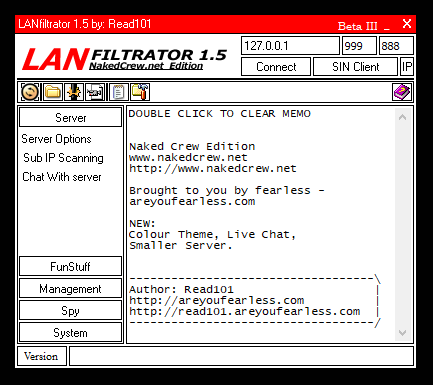Open the purple help book icon
Image resolution: width=433 pixels, height=385 pixels.
click(x=402, y=92)
